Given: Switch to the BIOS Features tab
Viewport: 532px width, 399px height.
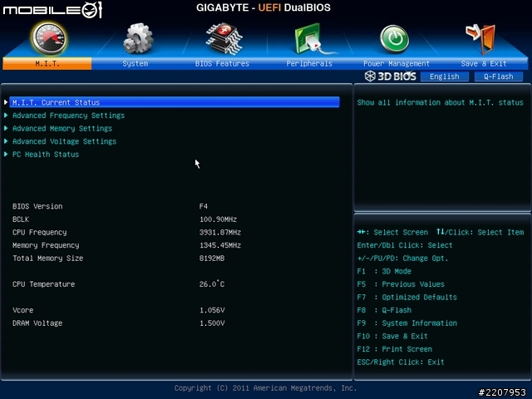Looking at the screenshot, I should pos(222,63).
